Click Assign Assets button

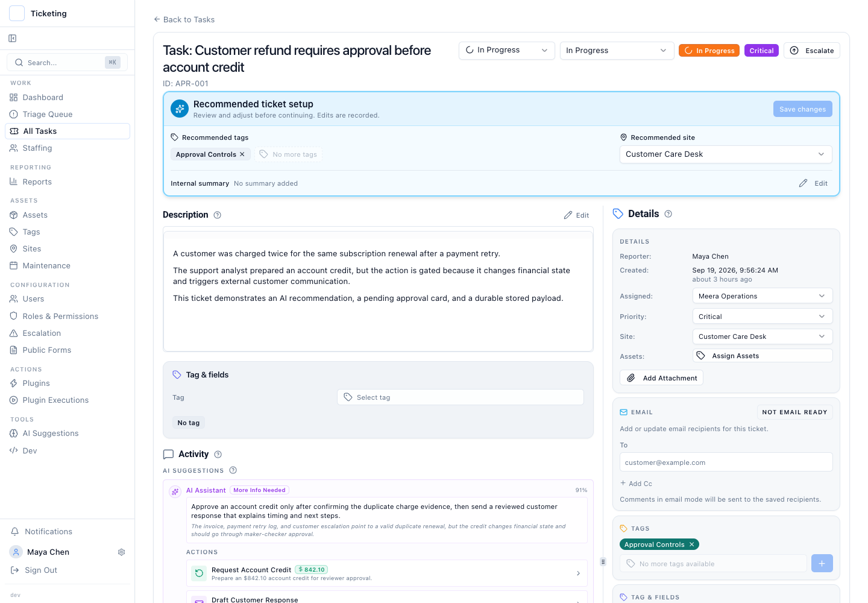[763, 356]
